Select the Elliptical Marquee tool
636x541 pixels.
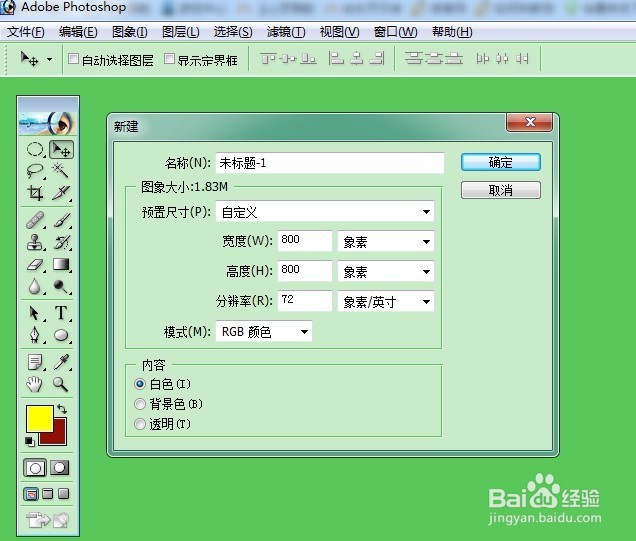click(x=35, y=149)
